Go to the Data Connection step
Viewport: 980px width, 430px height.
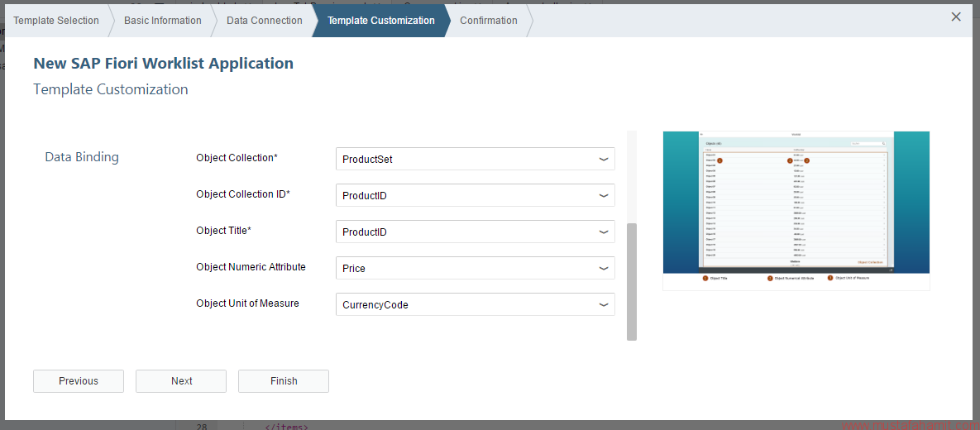click(265, 21)
